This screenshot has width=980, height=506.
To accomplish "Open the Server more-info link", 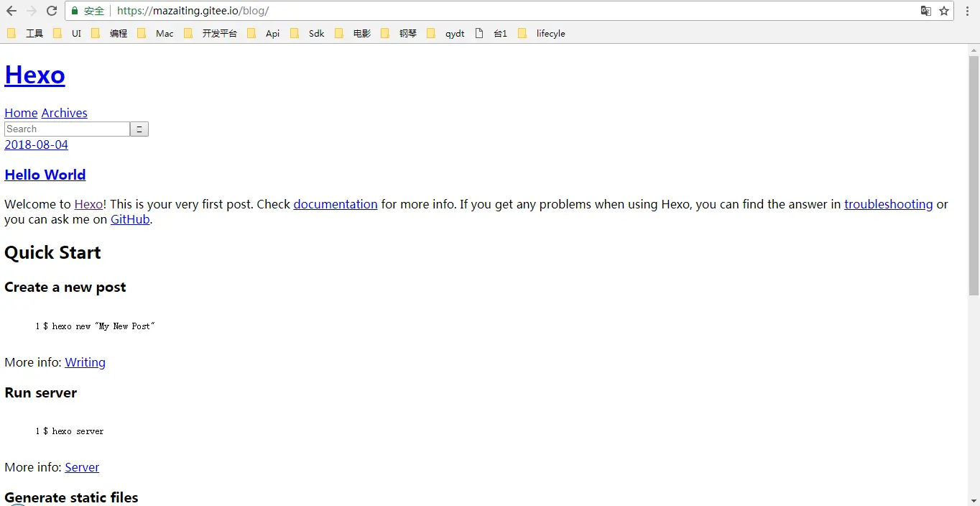I will pos(82,467).
